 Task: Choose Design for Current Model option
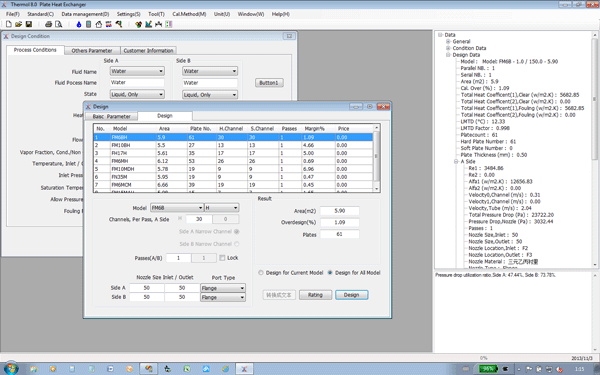pos(261,272)
